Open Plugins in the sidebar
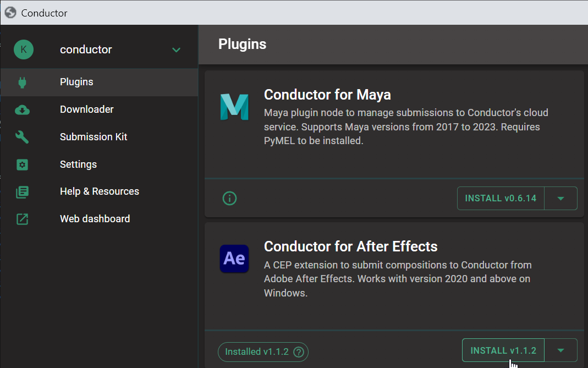 100,82
